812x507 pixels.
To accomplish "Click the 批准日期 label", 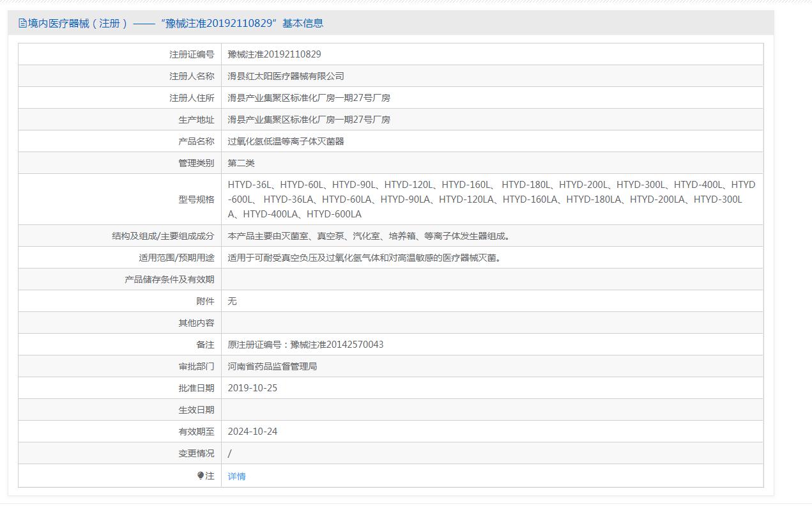I will (196, 388).
